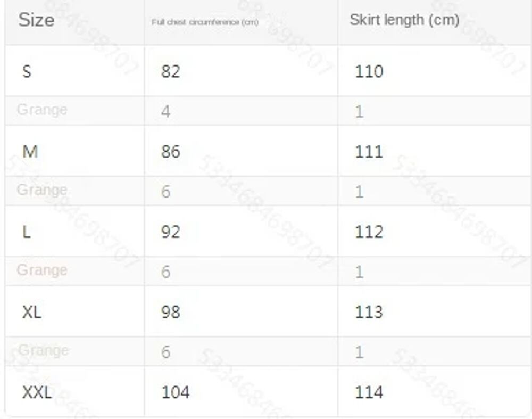Click the Skirt length (cm) header
The width and height of the screenshot is (532, 419).
pos(404,20)
